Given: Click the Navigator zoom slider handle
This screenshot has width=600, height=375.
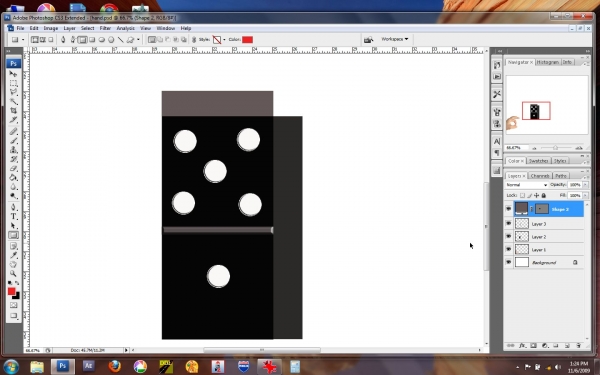Looking at the screenshot, I should click(x=555, y=148).
